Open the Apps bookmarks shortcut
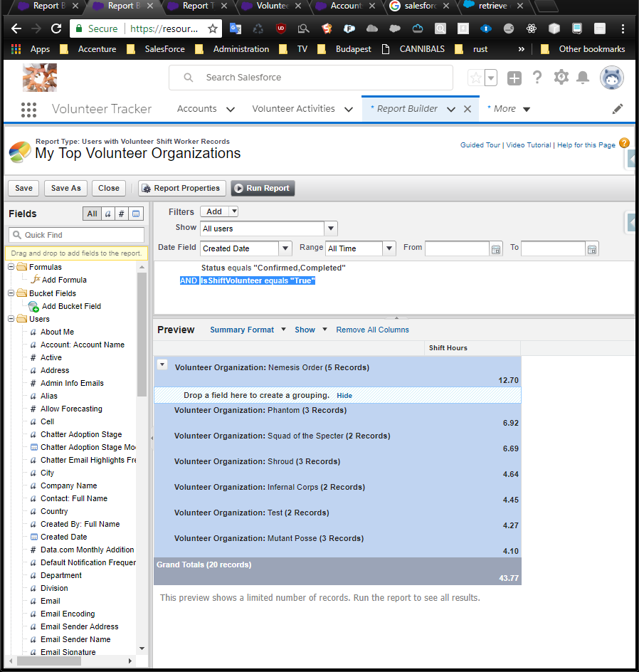The height and width of the screenshot is (672, 639). click(31, 49)
